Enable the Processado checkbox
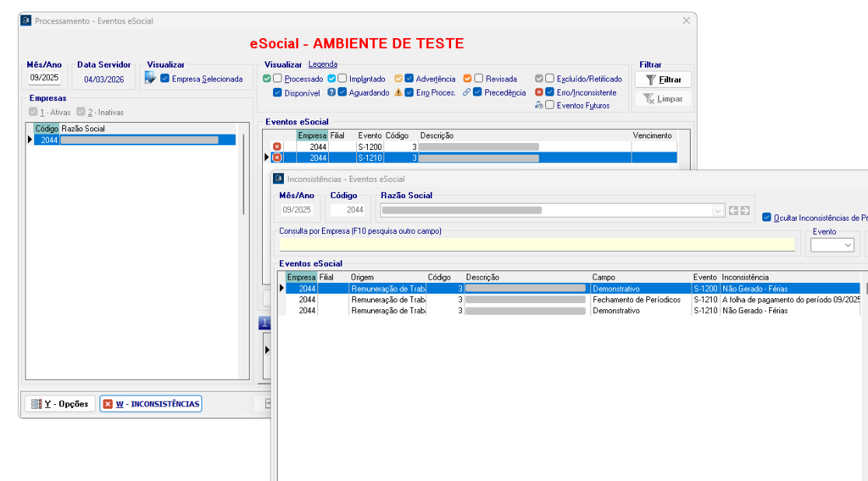 coord(278,79)
